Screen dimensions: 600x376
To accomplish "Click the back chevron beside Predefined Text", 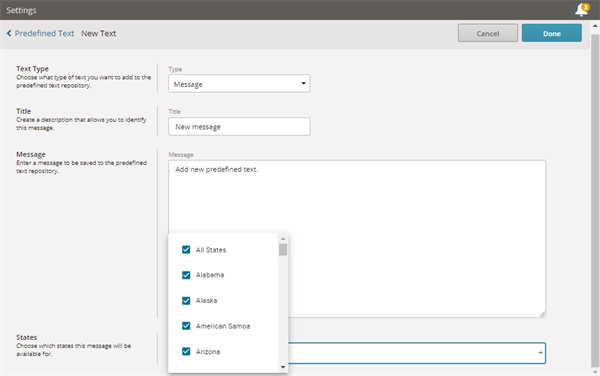I will 9,34.
